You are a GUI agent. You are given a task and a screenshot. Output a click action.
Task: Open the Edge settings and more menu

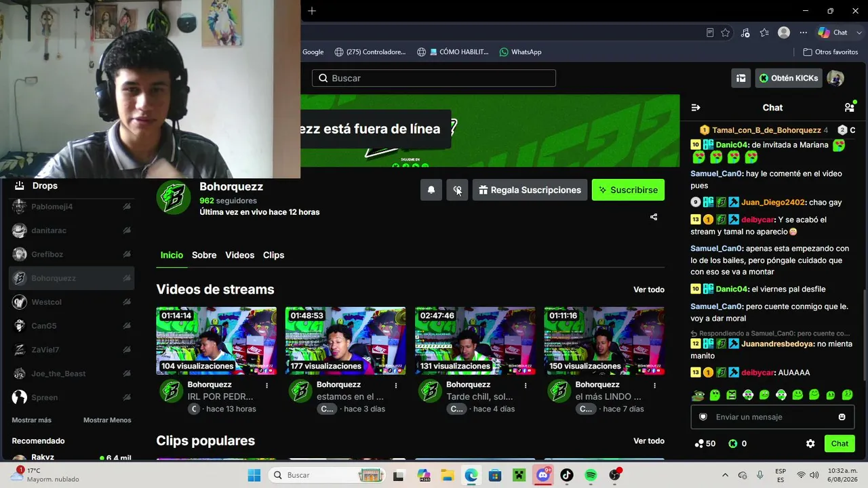pos(804,33)
